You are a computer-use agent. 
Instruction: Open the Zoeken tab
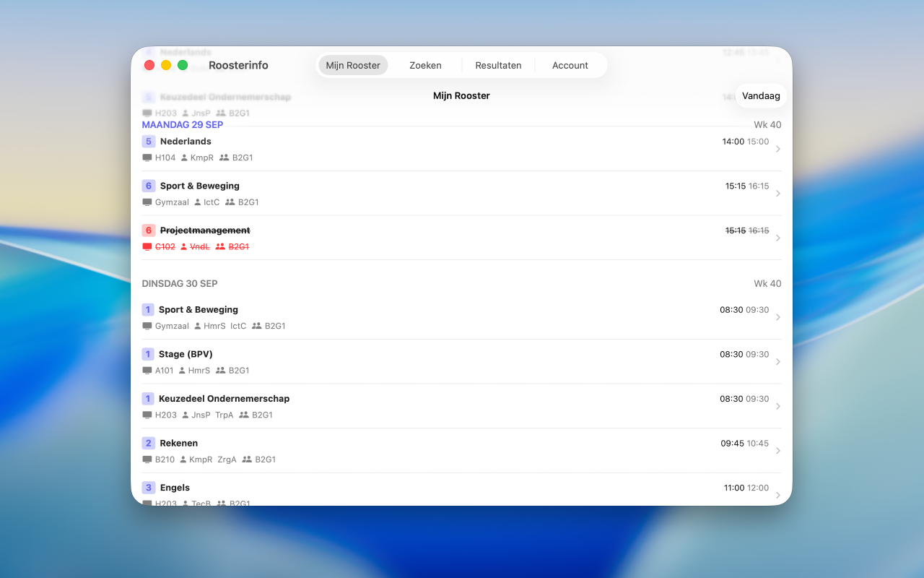(x=425, y=65)
